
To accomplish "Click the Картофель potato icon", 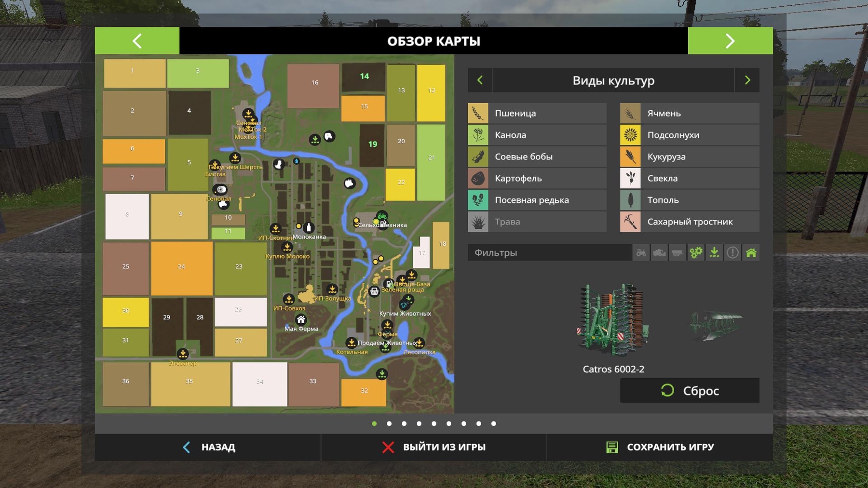I will point(478,178).
